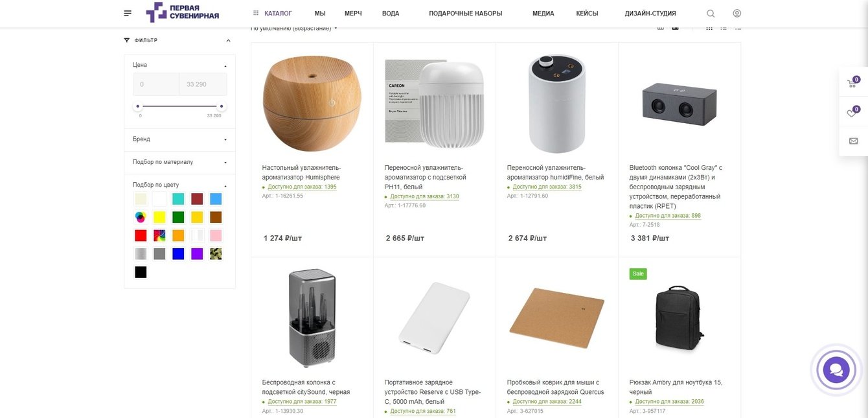Viewport: 868px width, 418px height.
Task: Open Настольный увлажнитель Humisphere product link
Action: [x=301, y=172]
